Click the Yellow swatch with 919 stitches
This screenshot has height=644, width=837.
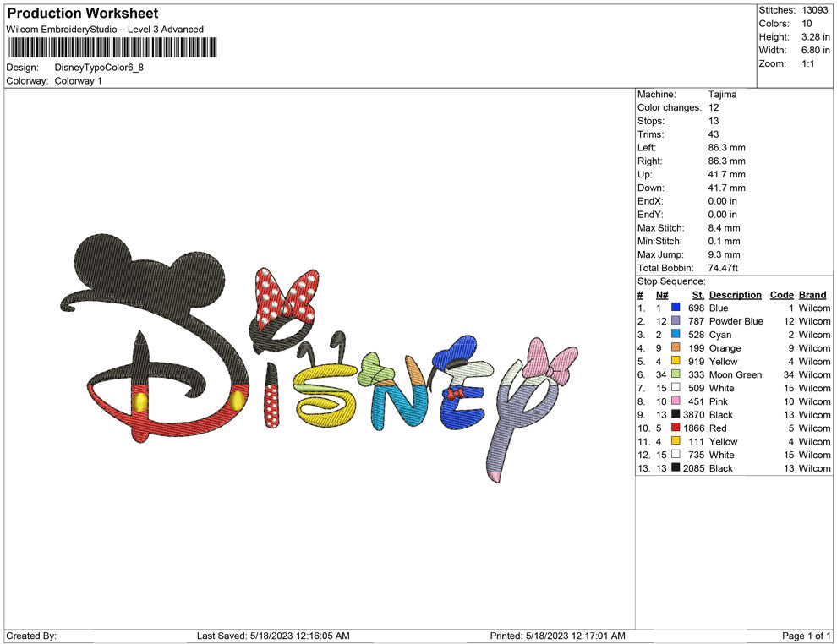(x=676, y=361)
